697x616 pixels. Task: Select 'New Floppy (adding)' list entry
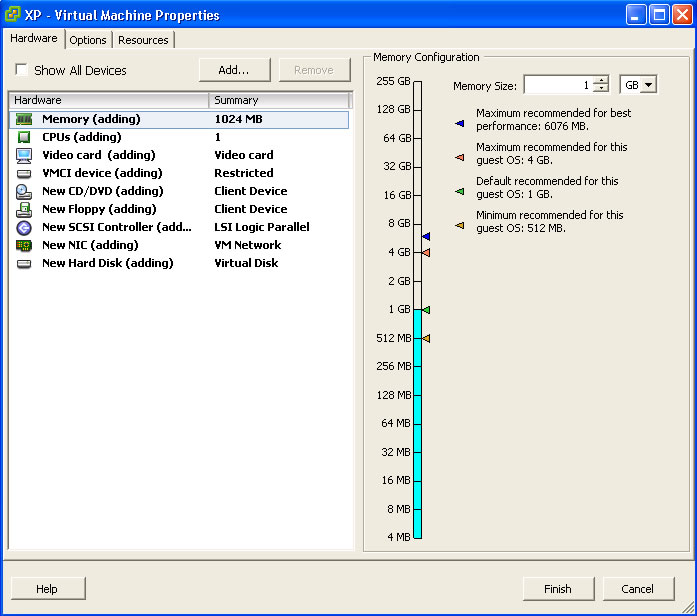click(99, 209)
